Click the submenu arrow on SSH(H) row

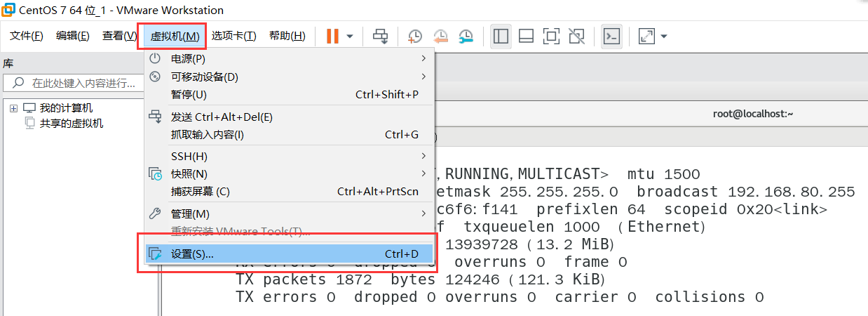[x=423, y=156]
